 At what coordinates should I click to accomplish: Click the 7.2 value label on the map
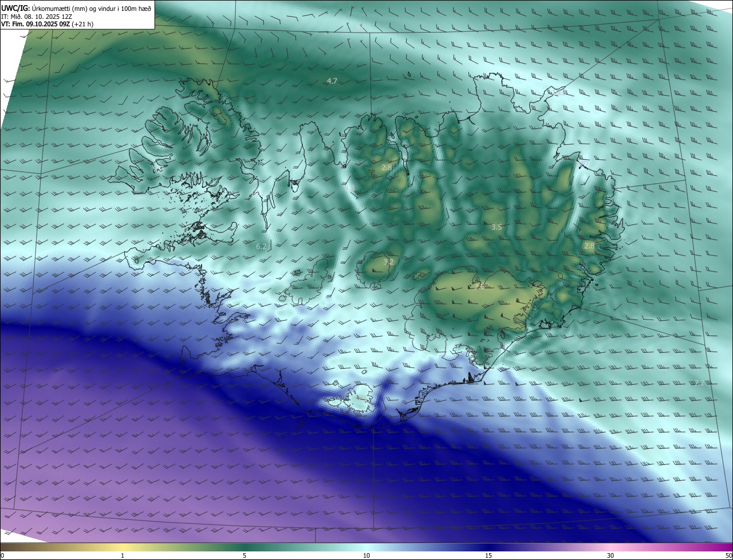pyautogui.click(x=699, y=382)
